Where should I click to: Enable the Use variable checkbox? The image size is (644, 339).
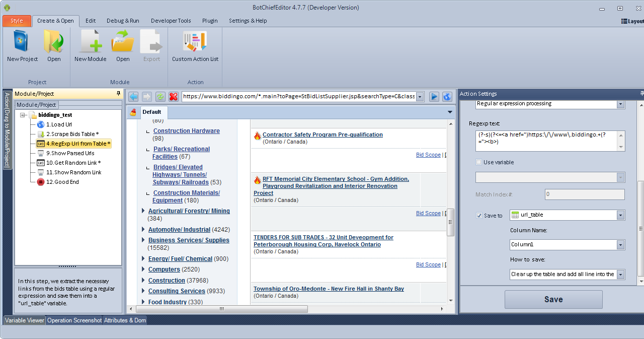479,162
